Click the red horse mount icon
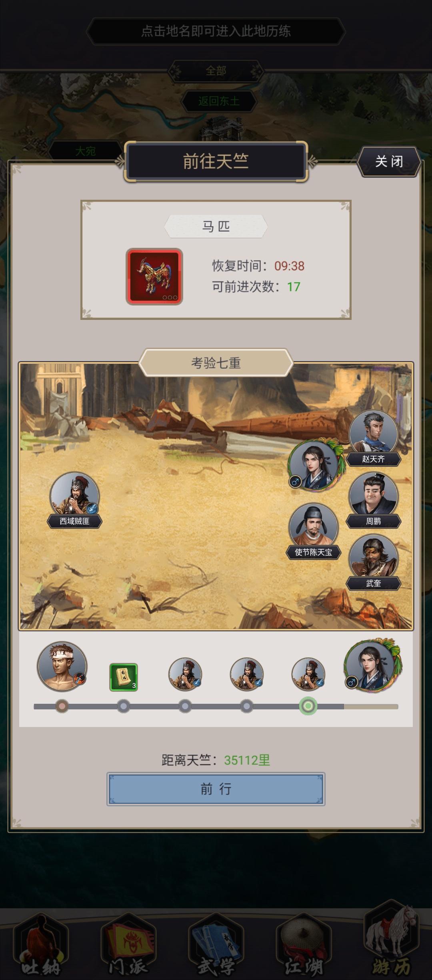Image resolution: width=432 pixels, height=980 pixels. click(x=154, y=277)
